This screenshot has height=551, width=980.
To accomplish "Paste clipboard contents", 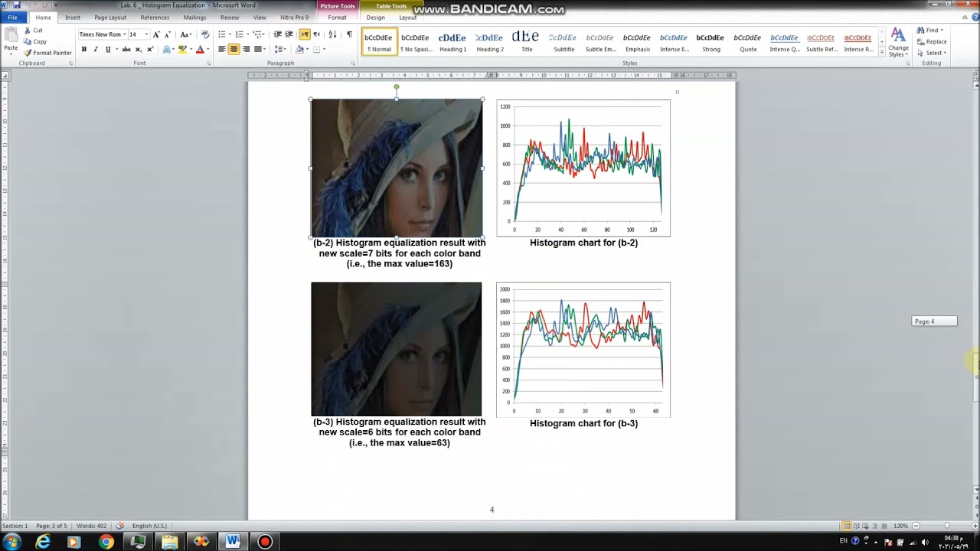I will pyautogui.click(x=11, y=40).
